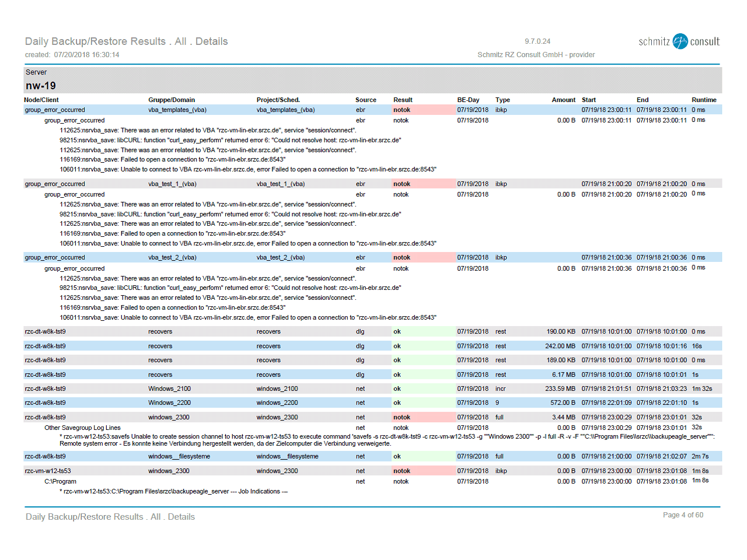Click vba_test_2_(vba) in Gruppe/Domain column
747x560 pixels.
(x=172, y=257)
